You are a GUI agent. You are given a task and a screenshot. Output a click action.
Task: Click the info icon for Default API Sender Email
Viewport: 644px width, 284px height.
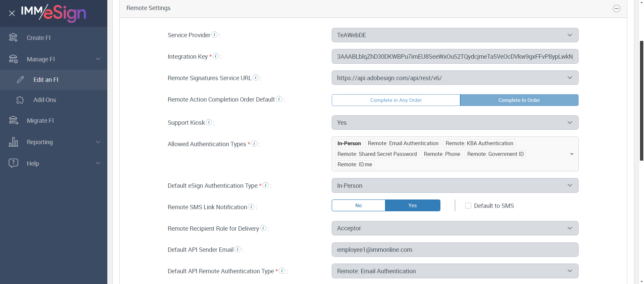[237, 249]
